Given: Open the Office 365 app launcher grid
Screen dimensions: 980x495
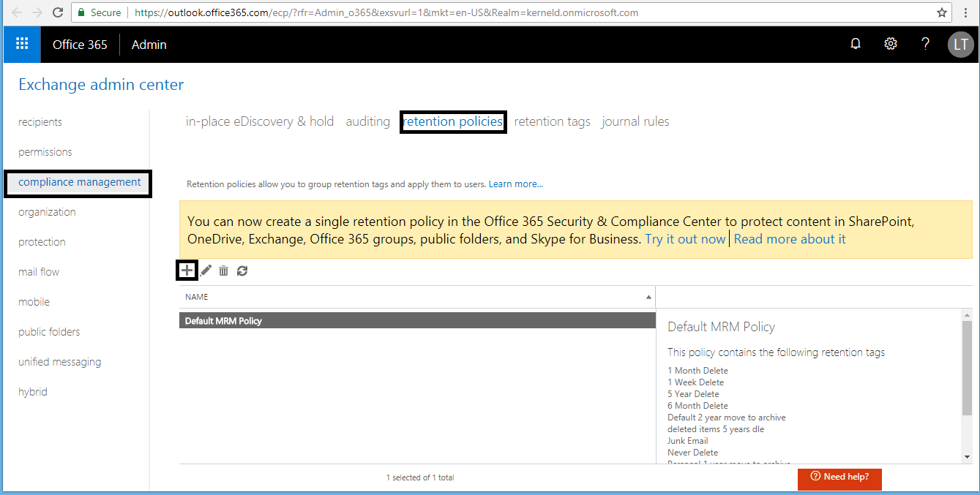Looking at the screenshot, I should pos(22,44).
